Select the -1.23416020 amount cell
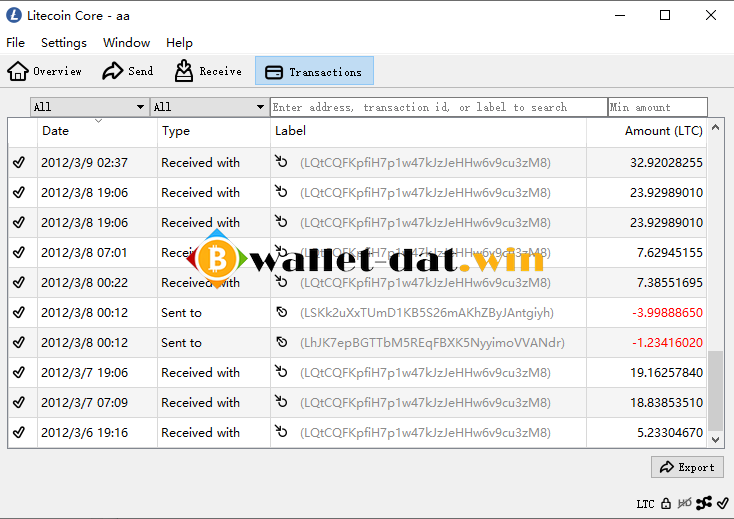The image size is (734, 519). [646, 343]
